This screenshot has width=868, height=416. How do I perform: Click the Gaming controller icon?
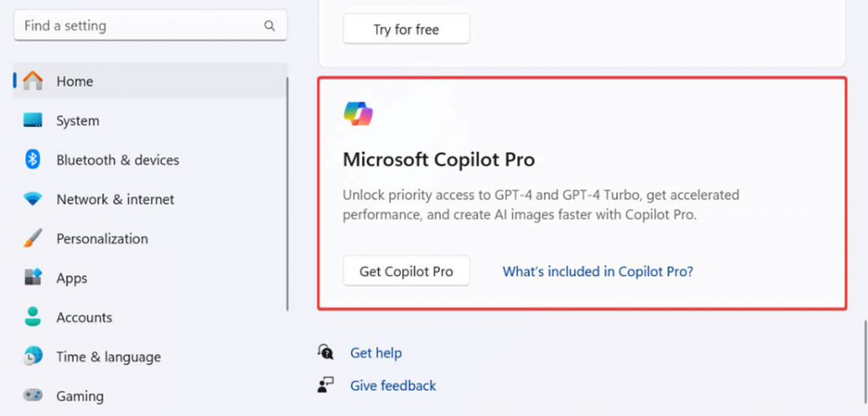33,396
